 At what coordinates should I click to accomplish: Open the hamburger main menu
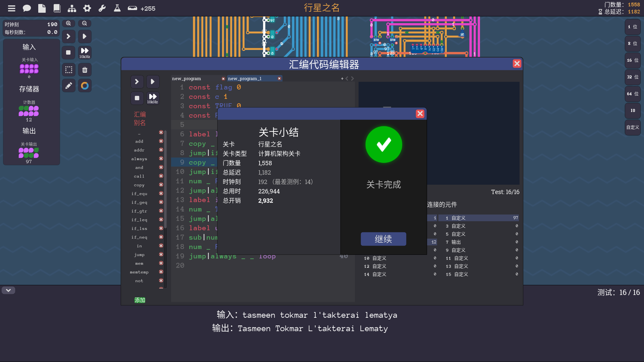pyautogui.click(x=12, y=8)
